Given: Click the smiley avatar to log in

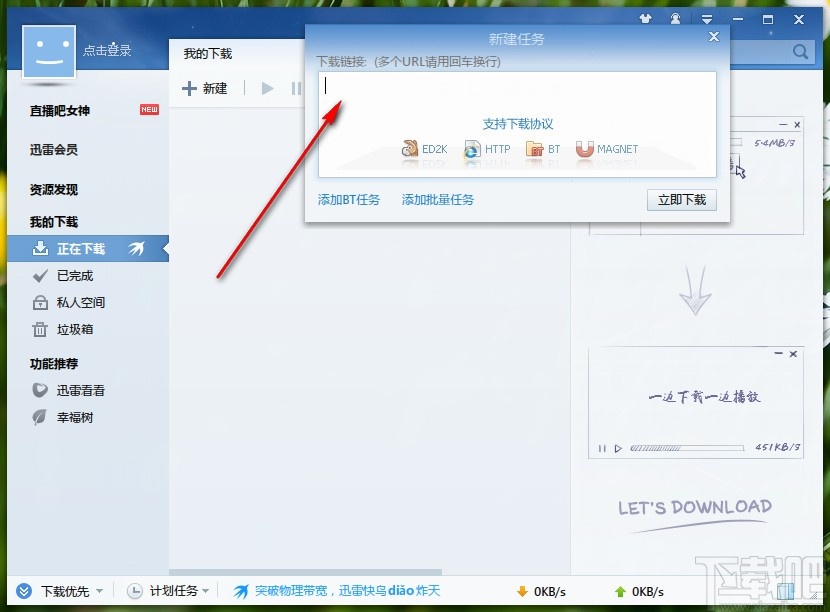Looking at the screenshot, I should pos(49,52).
